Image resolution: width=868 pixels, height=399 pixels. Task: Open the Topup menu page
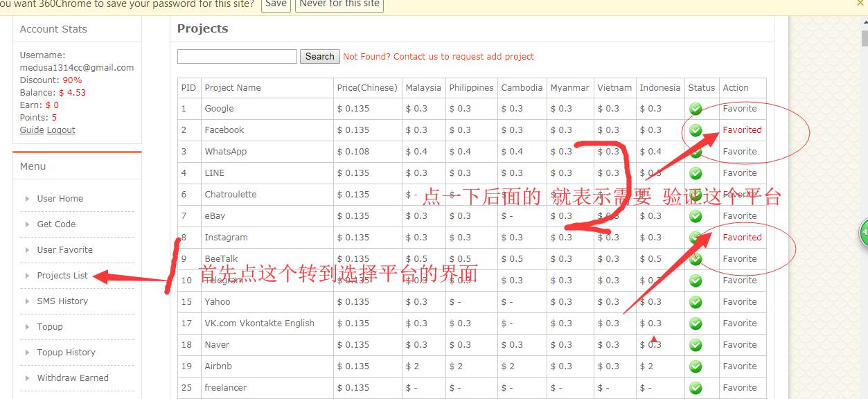coord(50,327)
